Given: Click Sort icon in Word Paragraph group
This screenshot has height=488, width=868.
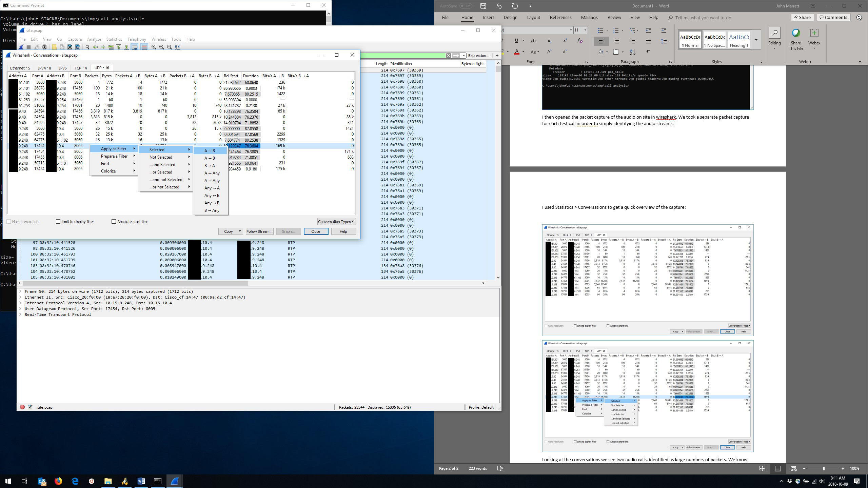Looking at the screenshot, I should point(633,52).
